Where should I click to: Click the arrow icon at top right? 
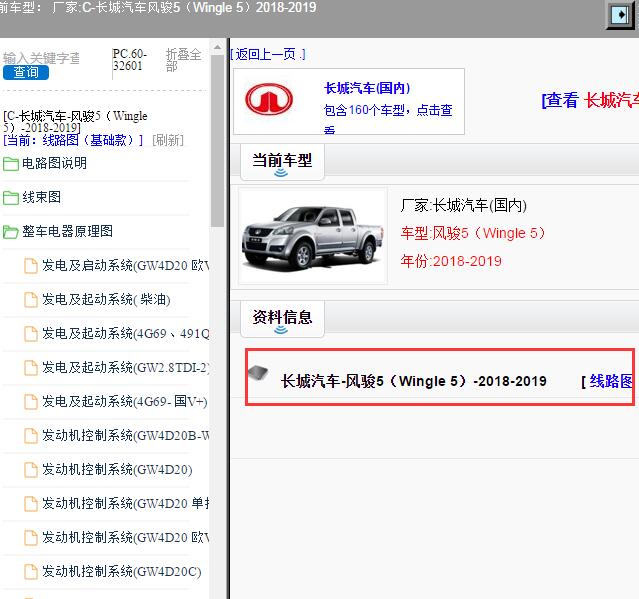(x=621, y=15)
